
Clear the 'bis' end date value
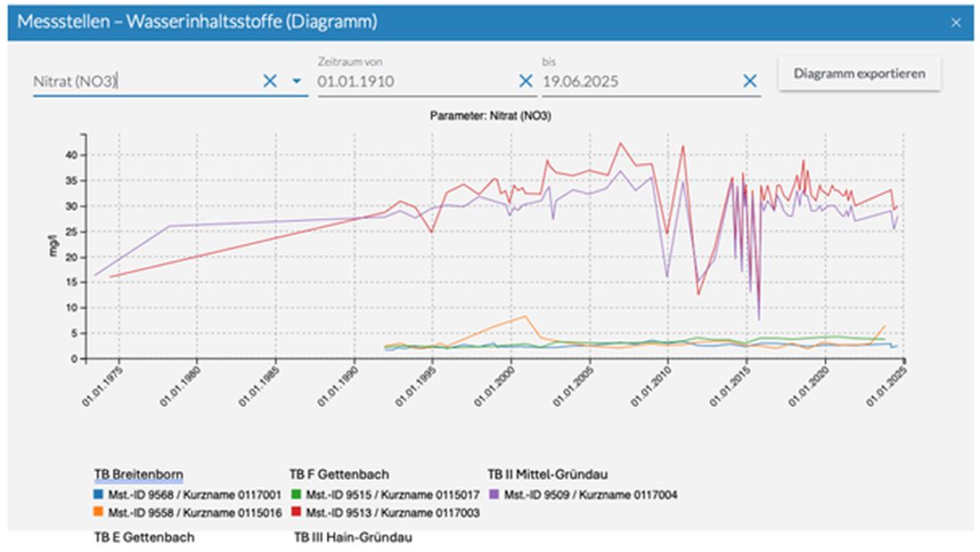750,81
